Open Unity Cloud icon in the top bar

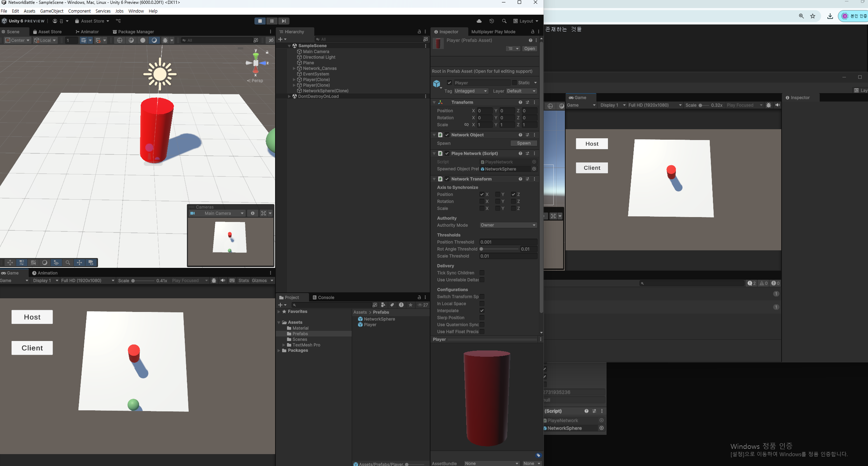click(x=479, y=21)
